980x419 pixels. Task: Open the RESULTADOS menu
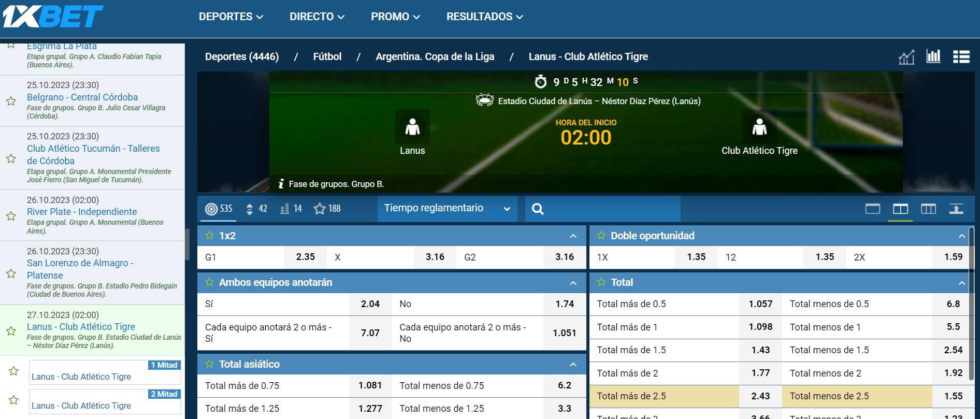coord(485,17)
